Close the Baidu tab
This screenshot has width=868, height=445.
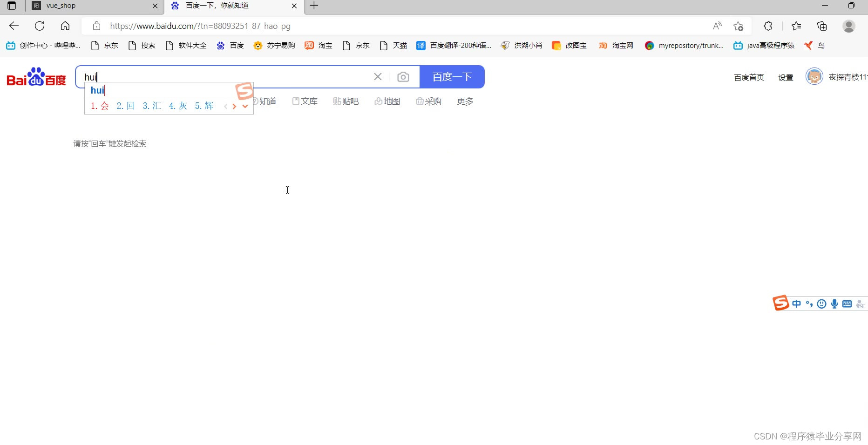[x=294, y=6]
